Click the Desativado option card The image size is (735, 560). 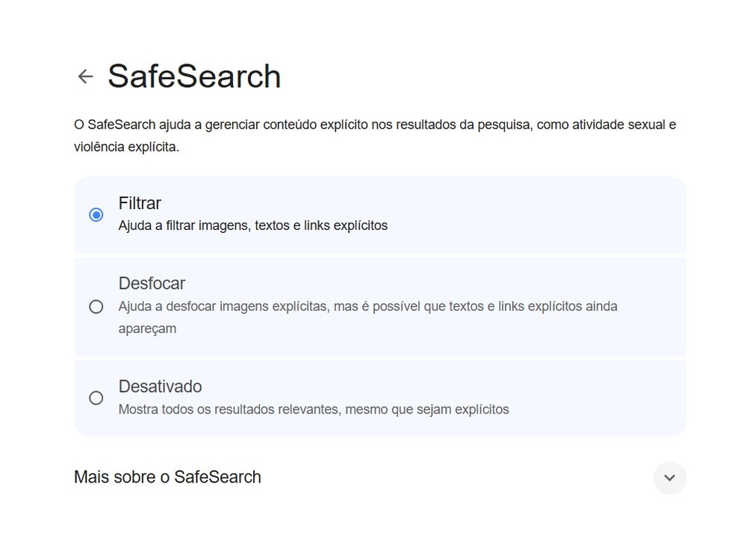coord(380,398)
